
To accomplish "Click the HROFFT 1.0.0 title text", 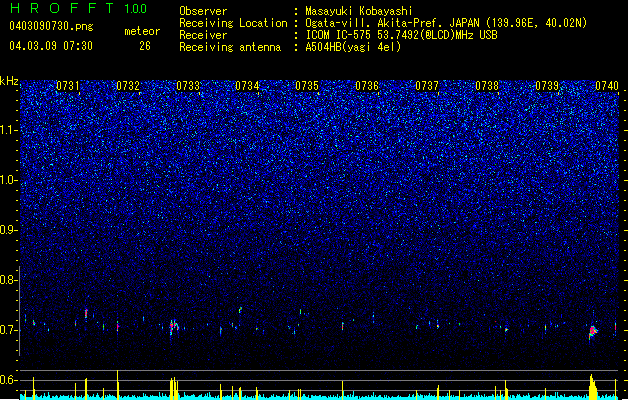I will 78,8.
